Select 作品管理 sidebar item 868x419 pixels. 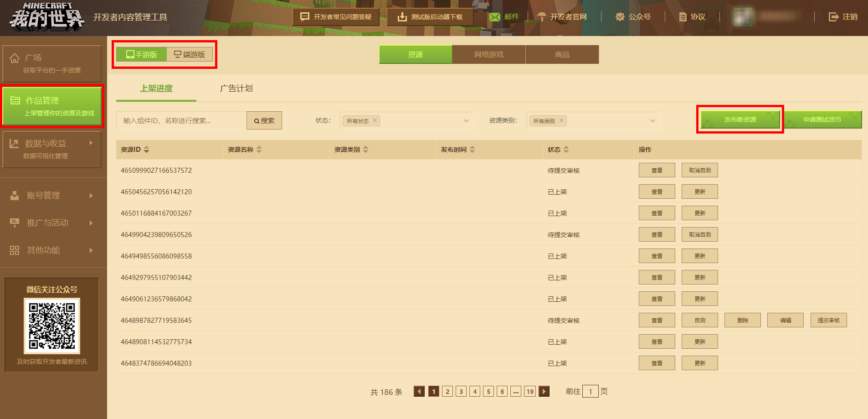pos(52,106)
